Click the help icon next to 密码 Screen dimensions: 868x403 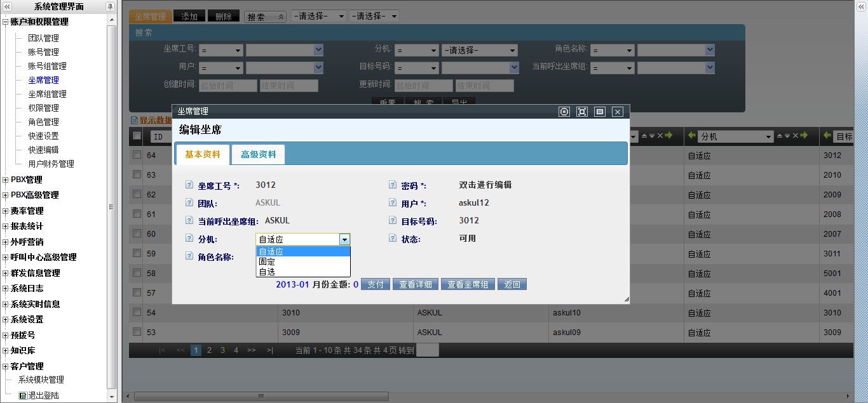coord(393,185)
